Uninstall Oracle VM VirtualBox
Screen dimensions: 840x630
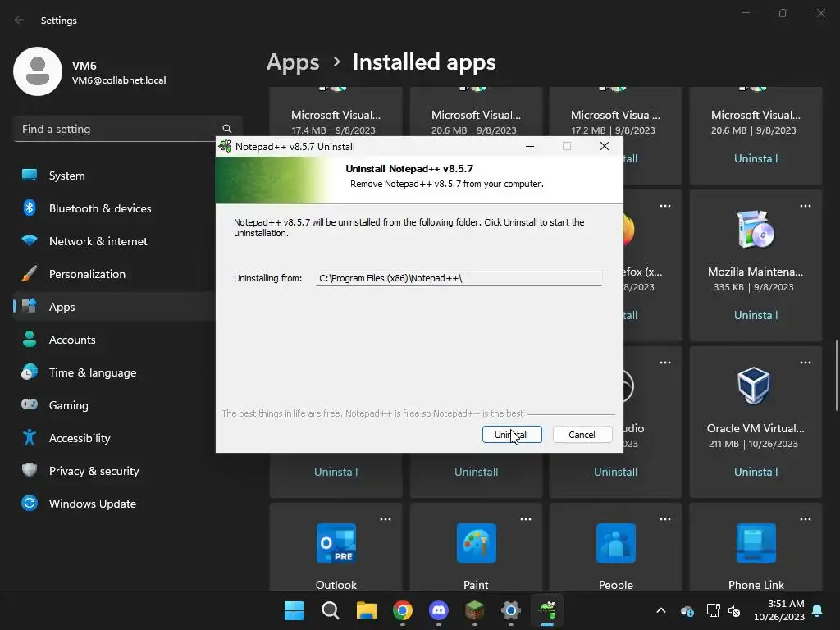click(x=756, y=472)
